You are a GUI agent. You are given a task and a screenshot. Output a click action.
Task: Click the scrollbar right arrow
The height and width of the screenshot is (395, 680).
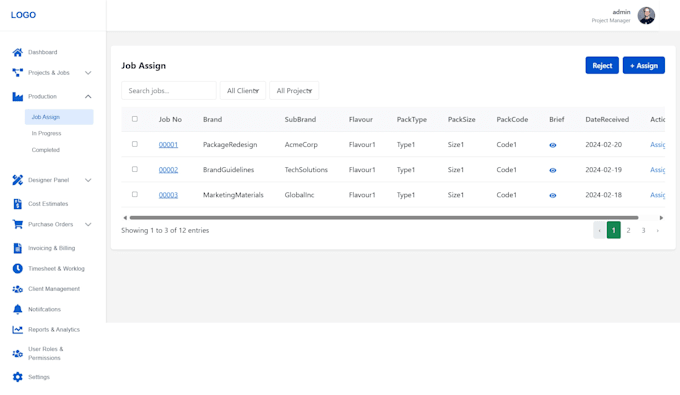coord(661,218)
